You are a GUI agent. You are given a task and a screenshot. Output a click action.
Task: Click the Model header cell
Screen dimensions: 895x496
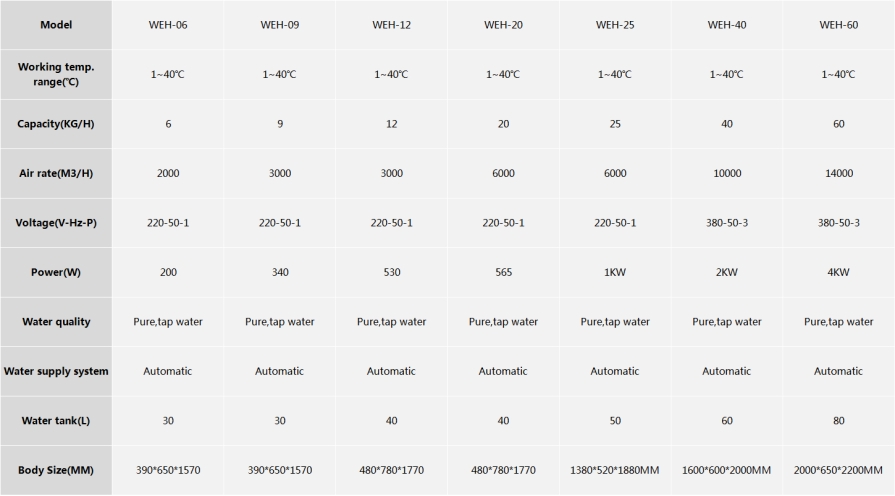click(x=56, y=25)
